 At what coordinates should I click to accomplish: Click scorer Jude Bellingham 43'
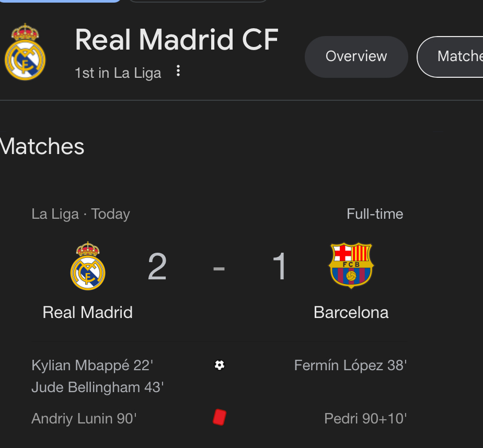(98, 387)
